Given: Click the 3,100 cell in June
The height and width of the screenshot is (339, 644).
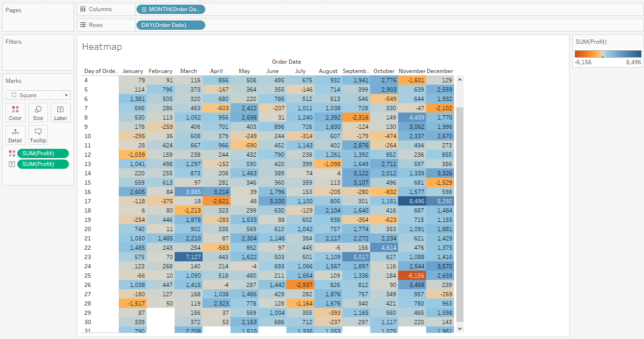Looking at the screenshot, I should coord(272,201).
